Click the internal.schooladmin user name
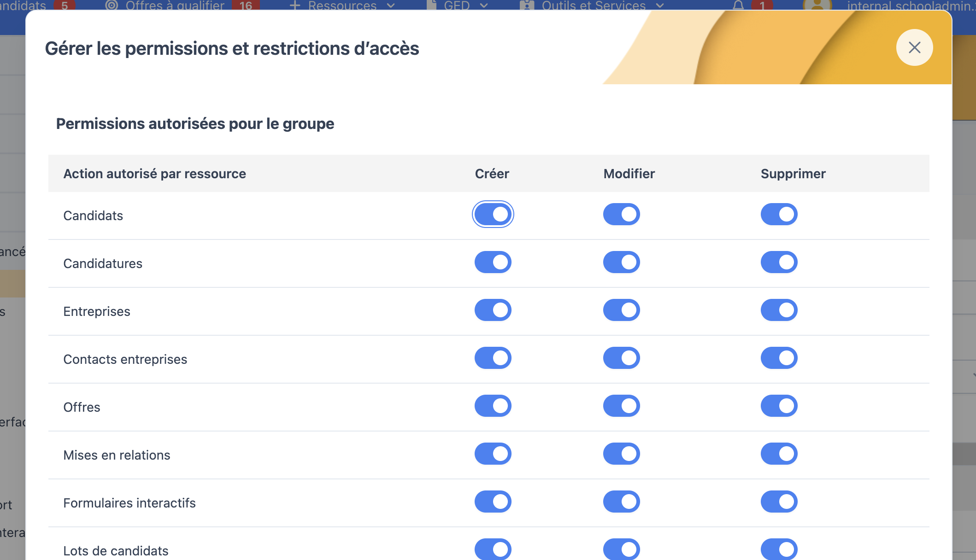Viewport: 976px width, 560px height. pos(911,5)
